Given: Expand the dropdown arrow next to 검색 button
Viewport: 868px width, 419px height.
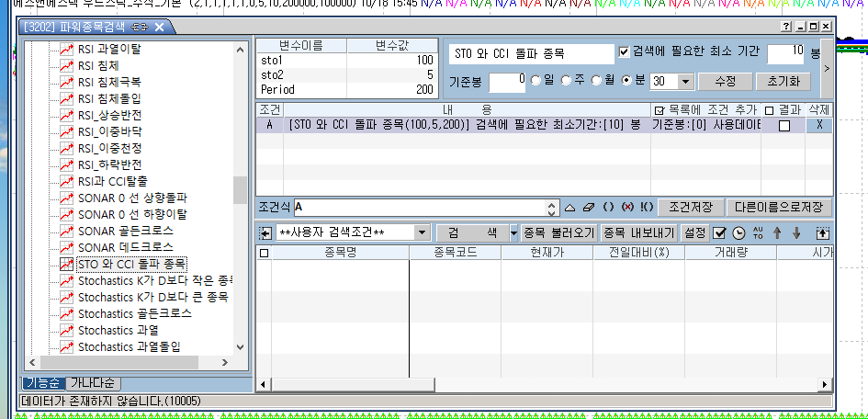Looking at the screenshot, I should 513,233.
